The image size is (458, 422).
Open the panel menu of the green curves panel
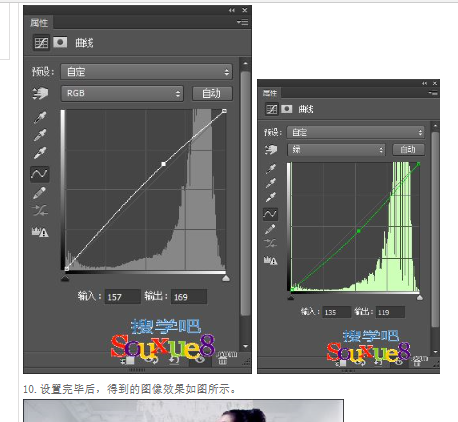(x=433, y=94)
